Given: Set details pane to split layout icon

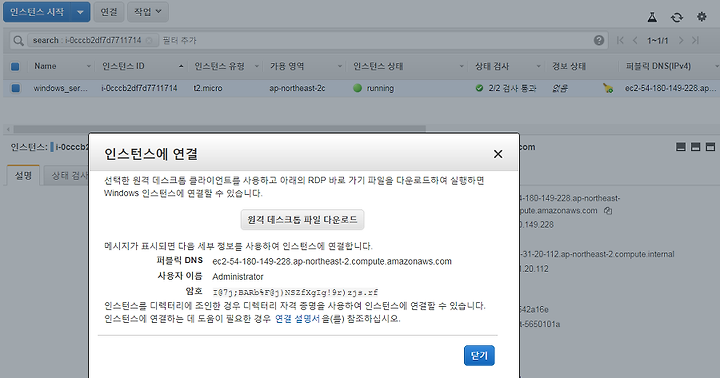Looking at the screenshot, I should click(696, 147).
